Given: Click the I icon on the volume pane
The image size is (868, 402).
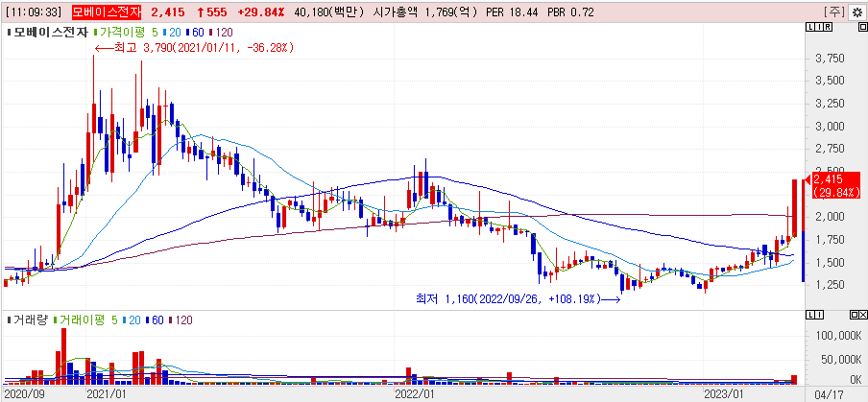Looking at the screenshot, I should [x=819, y=315].
